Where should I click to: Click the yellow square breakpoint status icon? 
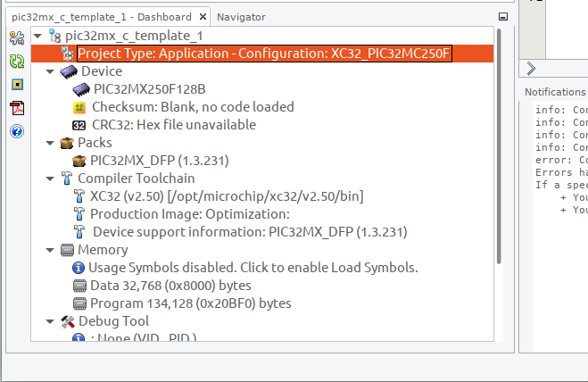coord(17,85)
